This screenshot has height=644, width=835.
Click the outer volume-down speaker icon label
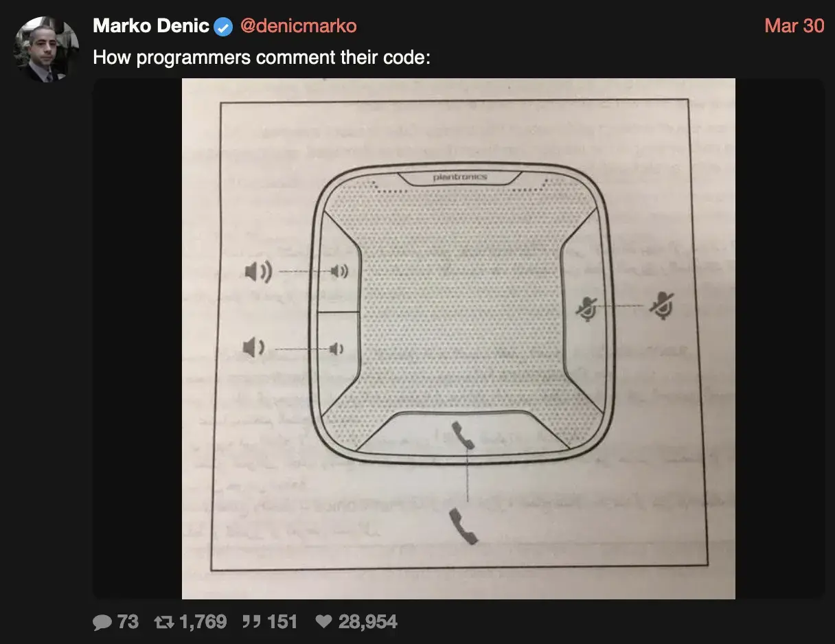pos(254,347)
